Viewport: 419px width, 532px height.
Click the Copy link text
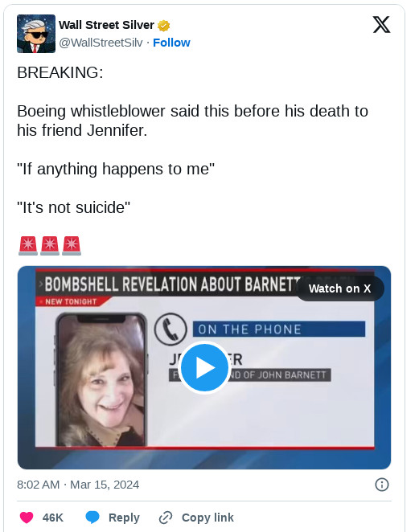coord(207,518)
